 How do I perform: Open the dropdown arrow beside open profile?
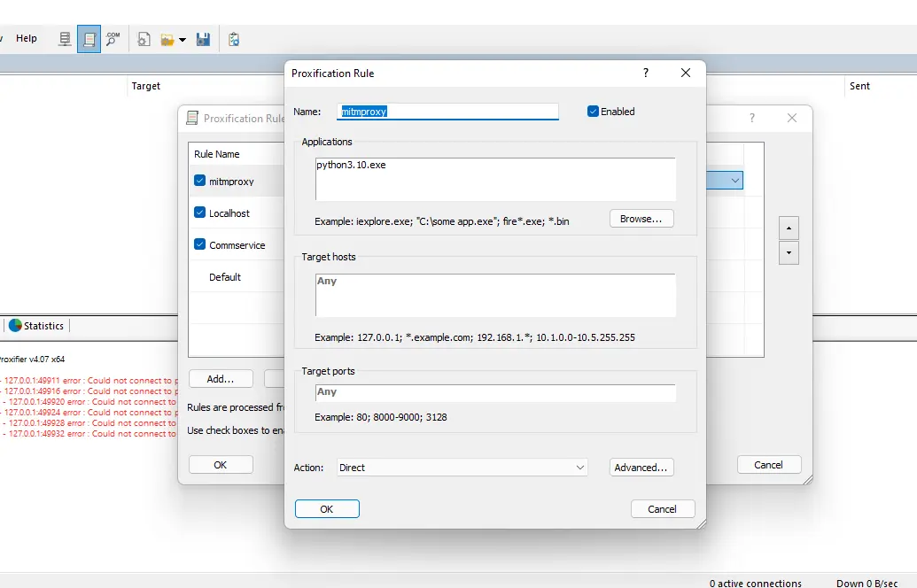[x=183, y=39]
